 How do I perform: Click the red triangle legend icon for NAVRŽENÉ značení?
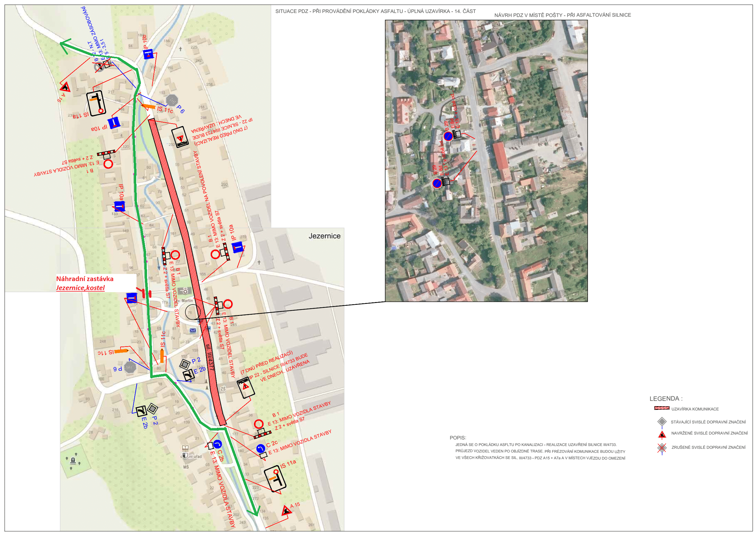(662, 435)
